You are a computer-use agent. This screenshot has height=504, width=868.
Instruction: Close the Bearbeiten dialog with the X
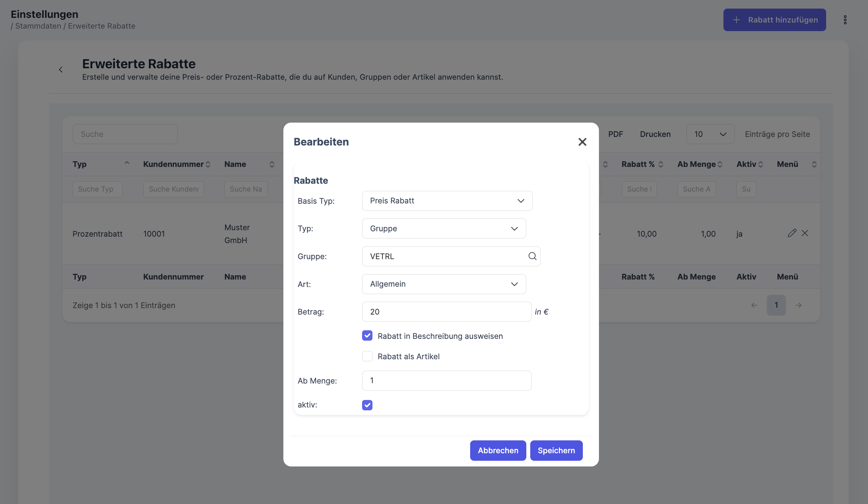(582, 142)
